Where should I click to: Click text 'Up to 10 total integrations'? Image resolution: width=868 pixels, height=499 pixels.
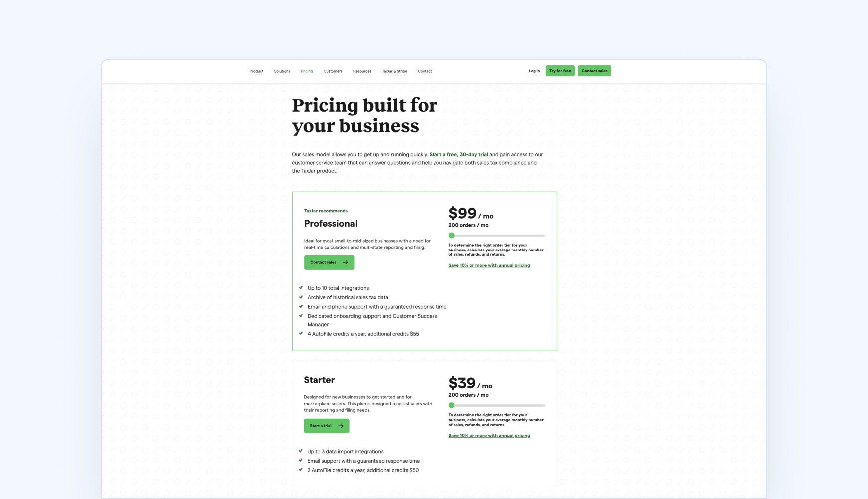338,288
